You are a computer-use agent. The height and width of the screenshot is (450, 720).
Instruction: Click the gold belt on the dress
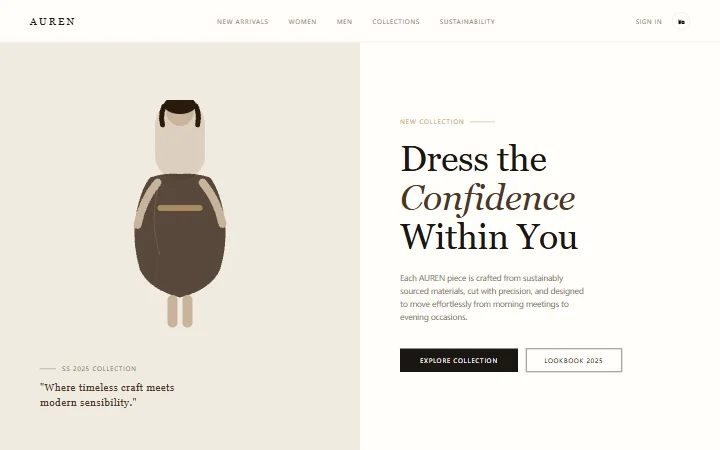pyautogui.click(x=180, y=208)
